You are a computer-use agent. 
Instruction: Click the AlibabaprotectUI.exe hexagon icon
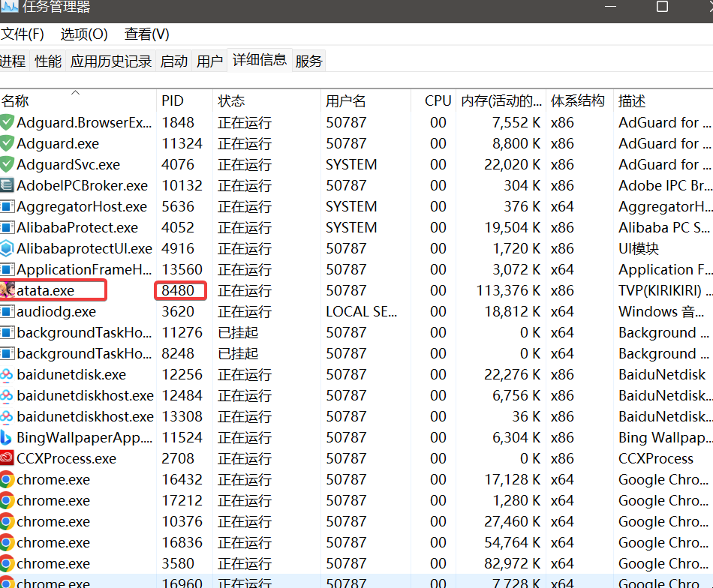click(x=8, y=248)
